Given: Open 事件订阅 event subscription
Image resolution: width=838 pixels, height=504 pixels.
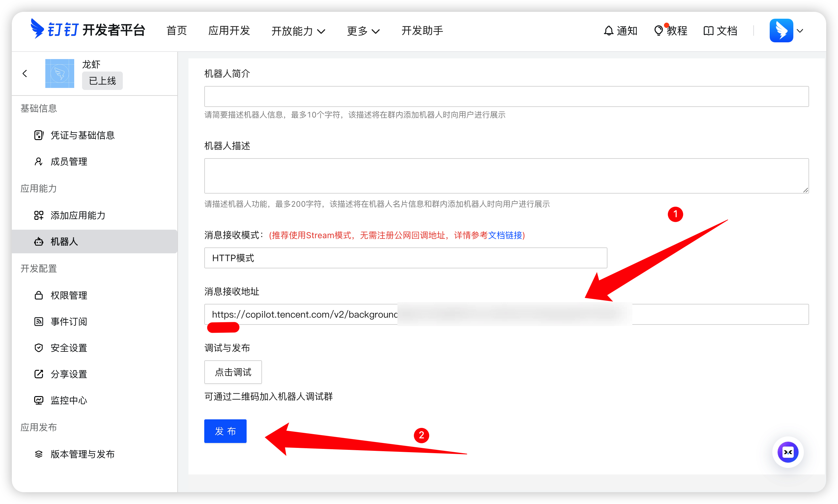Looking at the screenshot, I should (x=69, y=321).
